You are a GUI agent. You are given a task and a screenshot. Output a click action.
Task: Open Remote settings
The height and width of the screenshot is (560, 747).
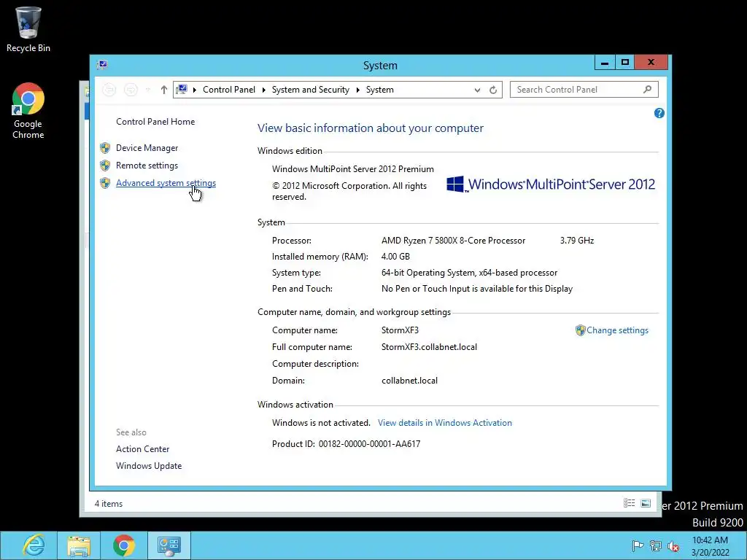pyautogui.click(x=147, y=166)
